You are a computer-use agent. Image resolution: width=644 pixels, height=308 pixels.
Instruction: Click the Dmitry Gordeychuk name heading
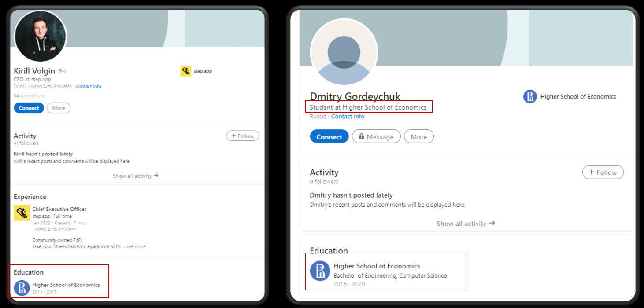click(x=355, y=96)
